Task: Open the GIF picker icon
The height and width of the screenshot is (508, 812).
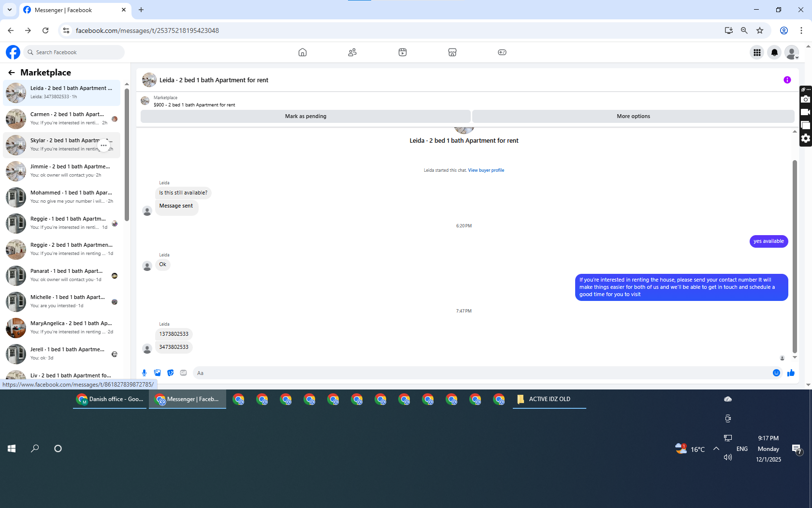Action: point(183,373)
